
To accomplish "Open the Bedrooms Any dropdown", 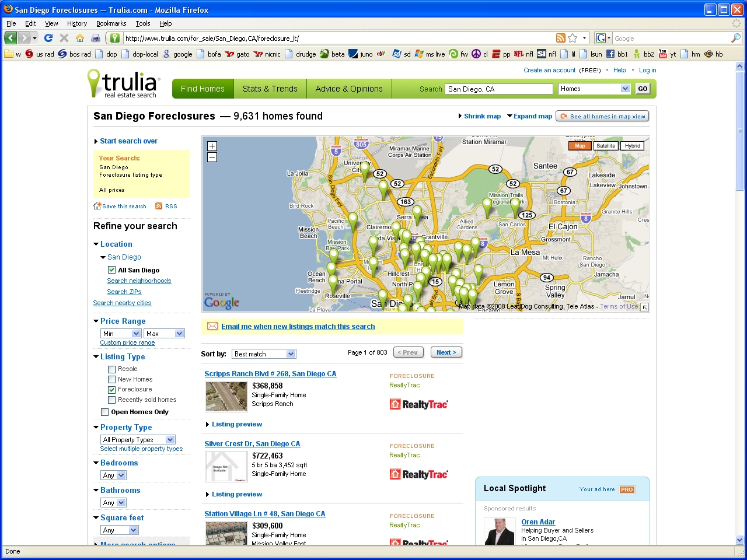I will point(113,475).
